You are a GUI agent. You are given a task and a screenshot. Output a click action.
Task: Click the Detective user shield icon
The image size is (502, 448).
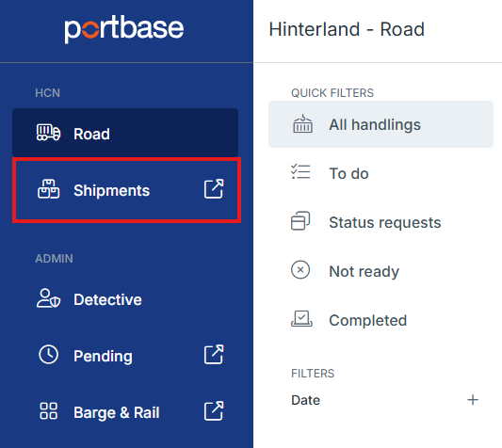48,298
